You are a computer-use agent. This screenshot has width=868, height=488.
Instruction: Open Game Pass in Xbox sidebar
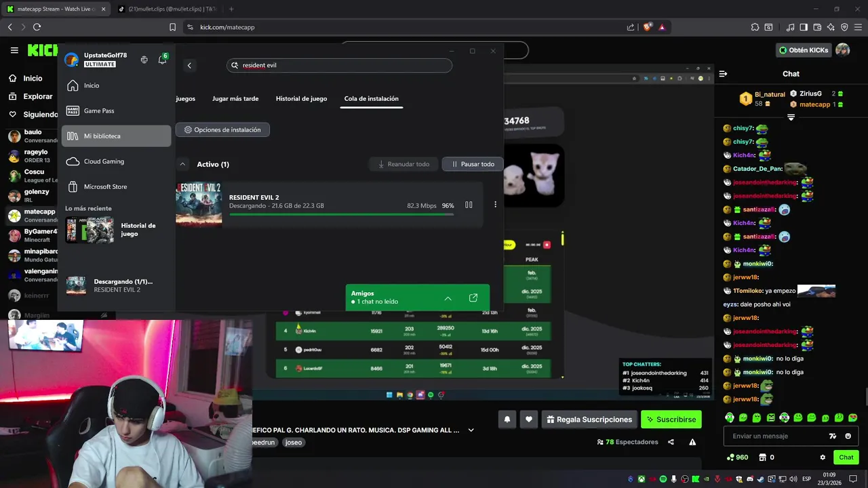coord(116,110)
